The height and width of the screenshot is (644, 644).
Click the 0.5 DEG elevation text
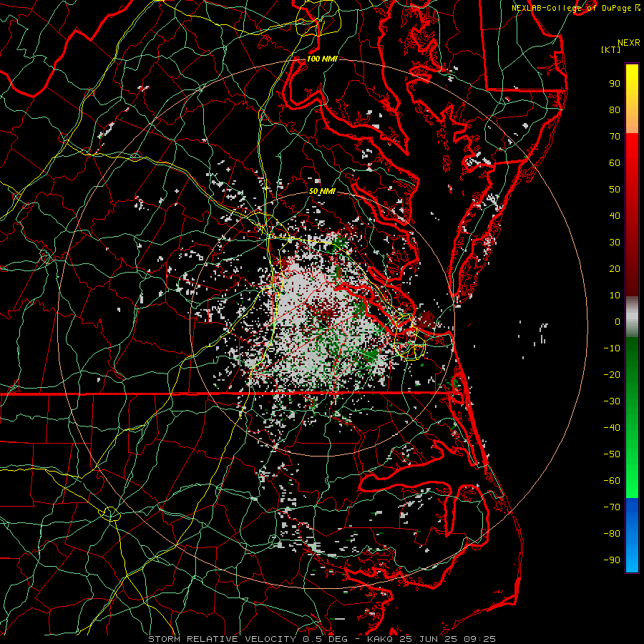tap(325, 639)
